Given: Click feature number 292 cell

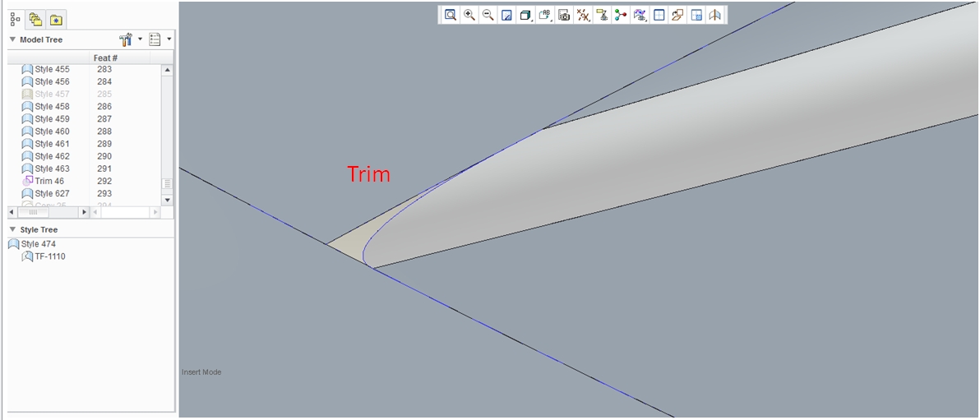Looking at the screenshot, I should (x=104, y=182).
